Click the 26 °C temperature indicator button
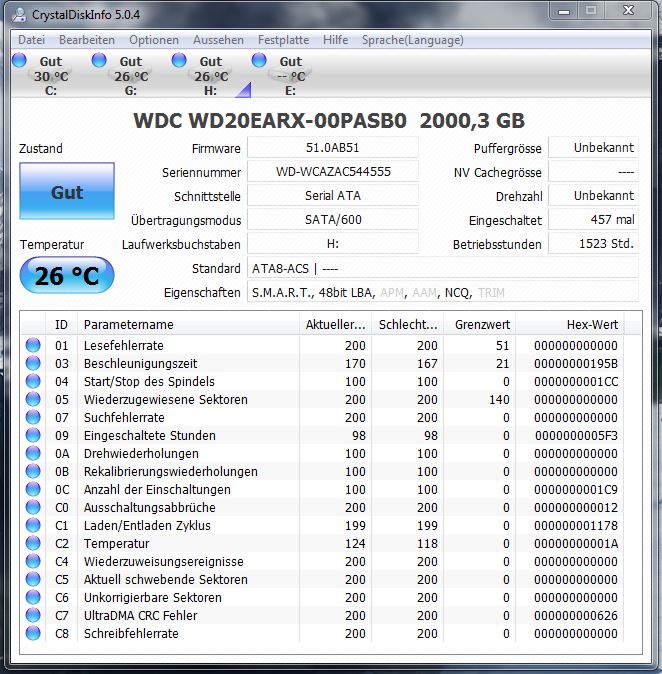662x674 pixels. point(67,275)
